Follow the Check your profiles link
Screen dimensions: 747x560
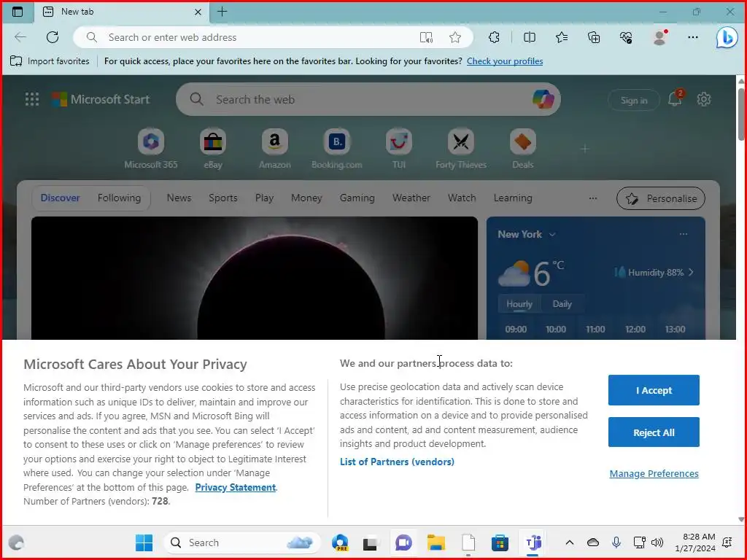pos(505,61)
